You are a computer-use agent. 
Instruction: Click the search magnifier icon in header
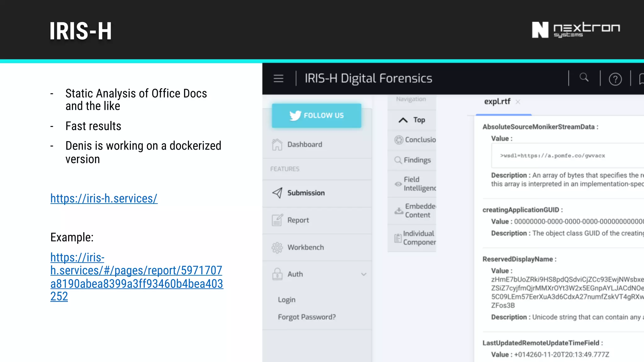(x=584, y=77)
